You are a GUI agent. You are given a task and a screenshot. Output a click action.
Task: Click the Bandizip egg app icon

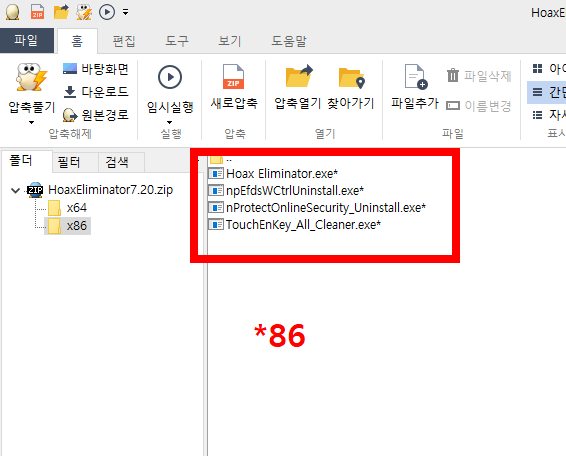13,12
